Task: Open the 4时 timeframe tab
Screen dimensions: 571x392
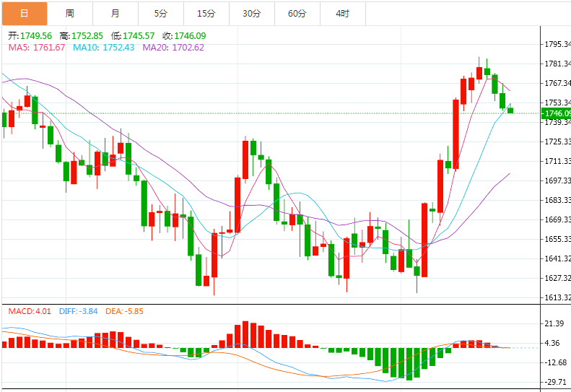Action: tap(343, 14)
